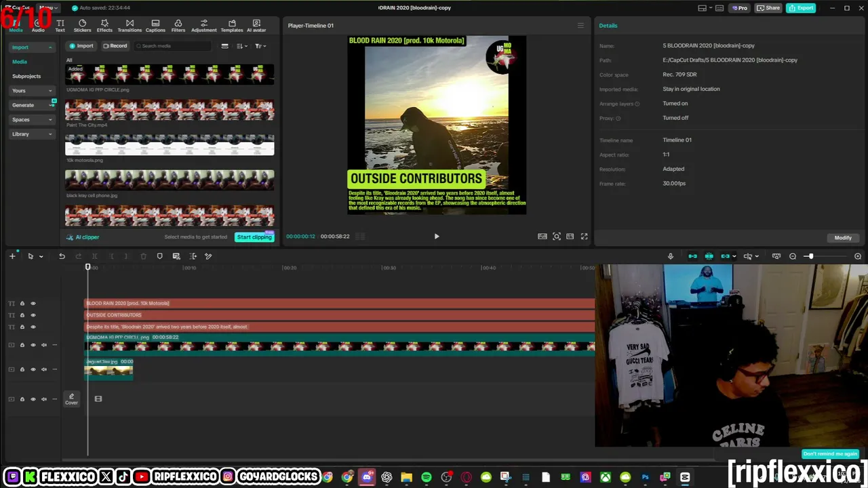
Task: Select Media in the left sidebar
Action: tap(20, 62)
